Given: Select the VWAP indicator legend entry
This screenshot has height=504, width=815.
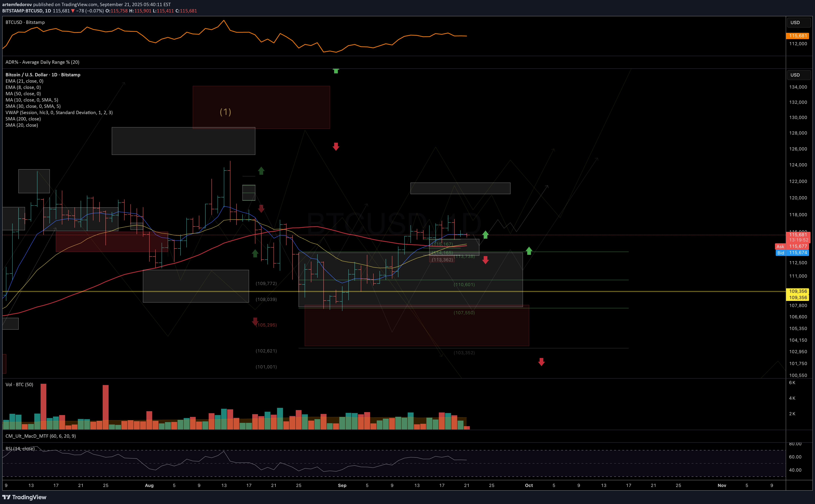Looking at the screenshot, I should click(x=59, y=113).
